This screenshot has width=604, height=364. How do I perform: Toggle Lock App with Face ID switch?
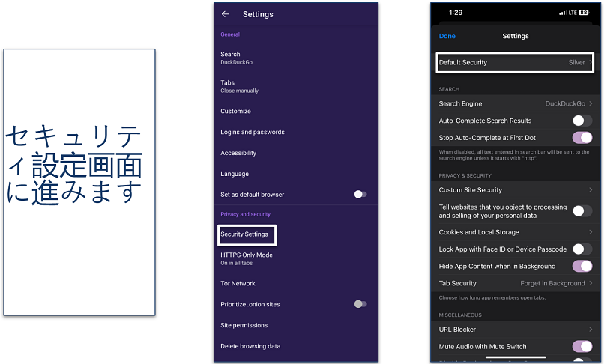[582, 249]
